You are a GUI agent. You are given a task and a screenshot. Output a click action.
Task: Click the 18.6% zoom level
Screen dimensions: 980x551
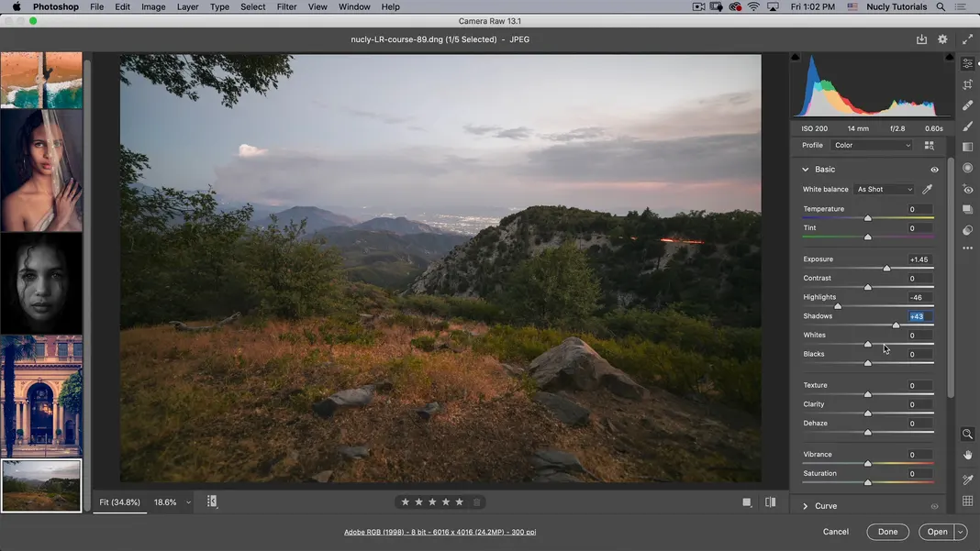pos(165,502)
